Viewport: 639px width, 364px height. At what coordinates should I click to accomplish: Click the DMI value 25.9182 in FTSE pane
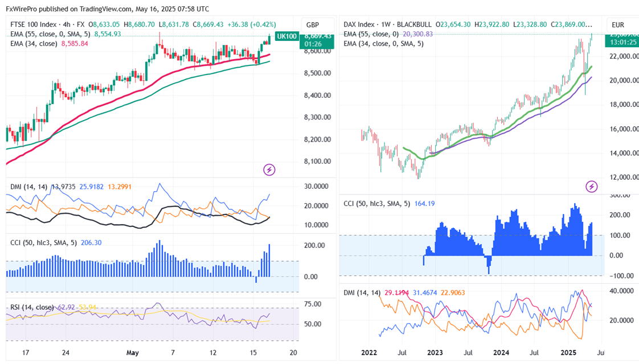[x=91, y=187]
